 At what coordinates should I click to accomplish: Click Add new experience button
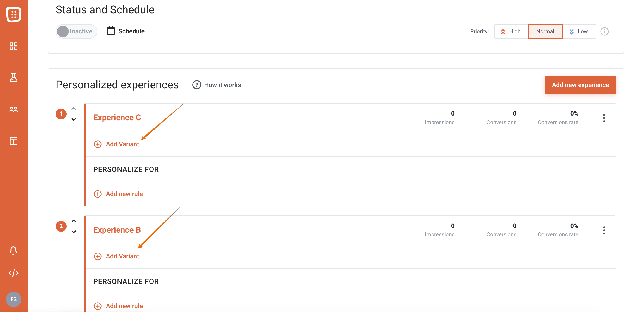pos(580,85)
